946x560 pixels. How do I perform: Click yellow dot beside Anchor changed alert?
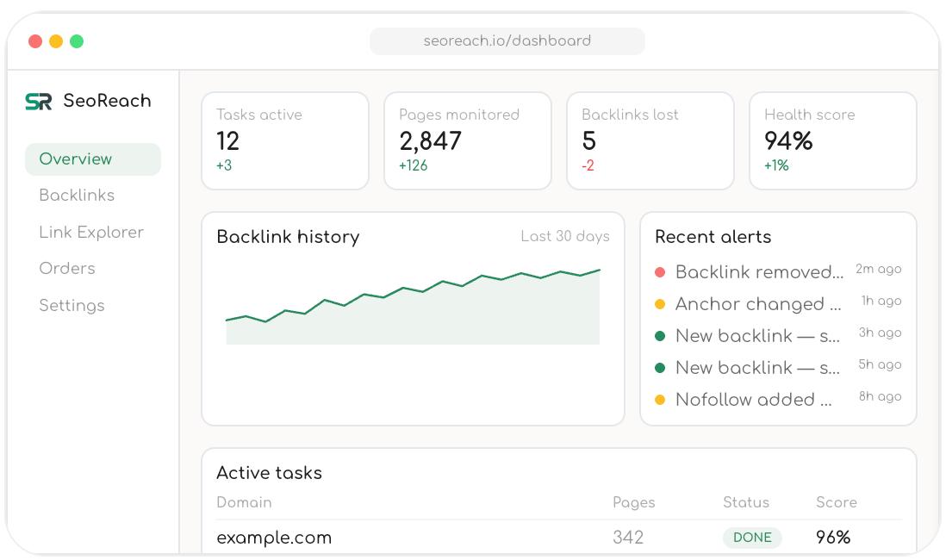pyautogui.click(x=660, y=305)
